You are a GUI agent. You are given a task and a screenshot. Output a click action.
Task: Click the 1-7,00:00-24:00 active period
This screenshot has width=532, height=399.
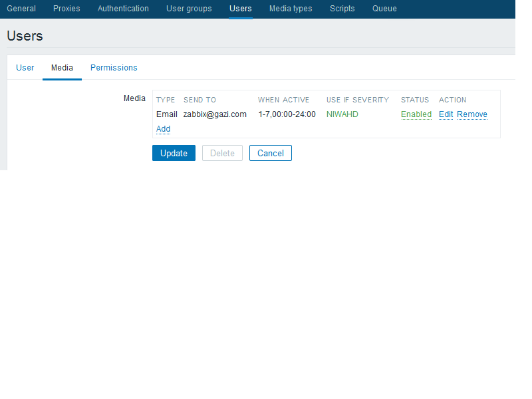287,114
